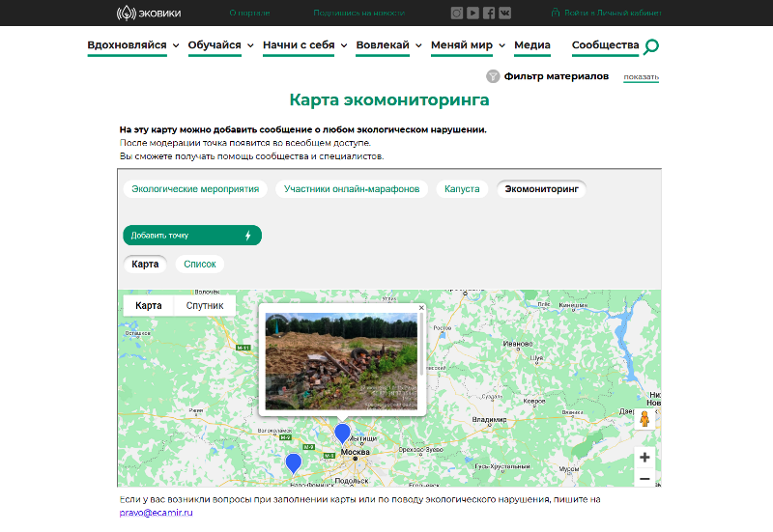Zoom out the map with minus button
The image size is (773, 532).
coord(644,479)
